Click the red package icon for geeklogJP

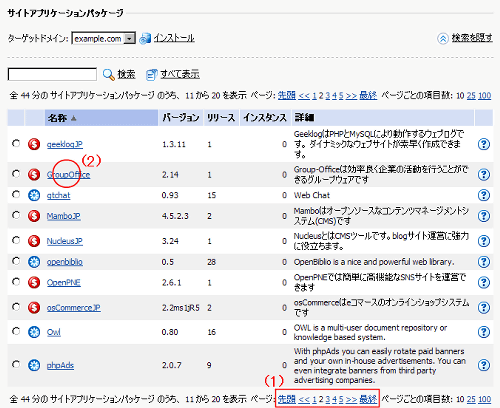[x=34, y=144]
